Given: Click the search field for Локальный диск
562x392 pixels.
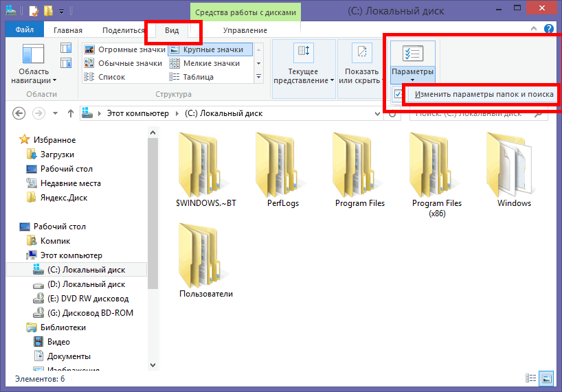Looking at the screenshot, I should coord(478,114).
